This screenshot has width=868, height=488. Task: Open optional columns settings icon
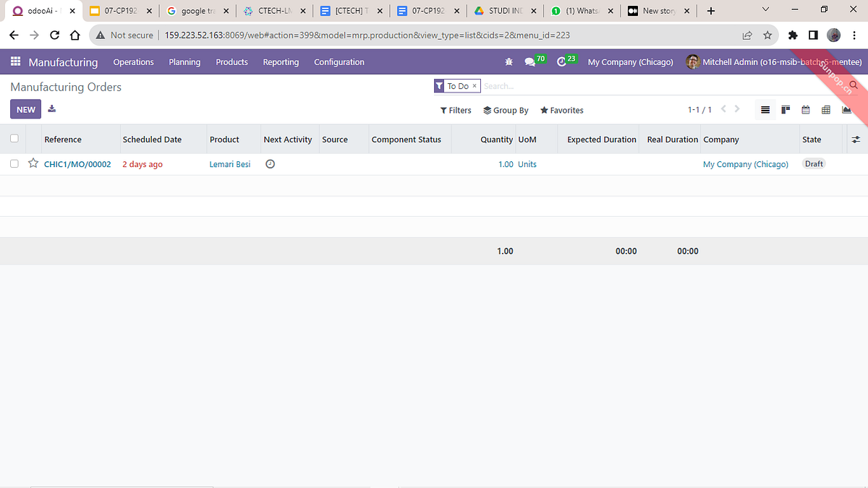(856, 140)
